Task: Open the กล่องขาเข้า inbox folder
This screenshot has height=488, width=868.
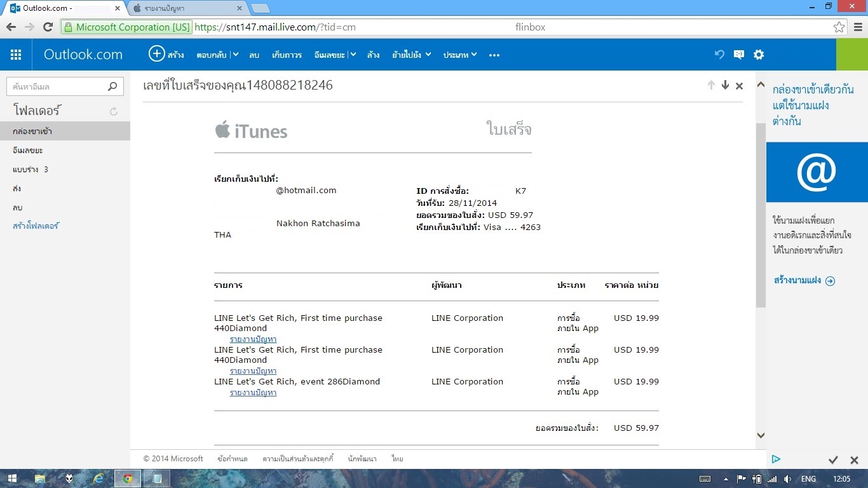Action: [x=65, y=132]
